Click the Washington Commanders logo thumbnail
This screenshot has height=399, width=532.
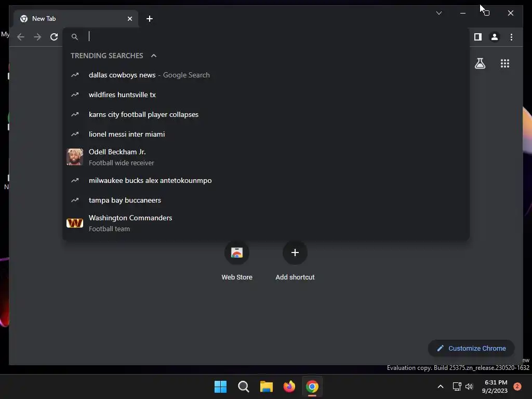75,223
